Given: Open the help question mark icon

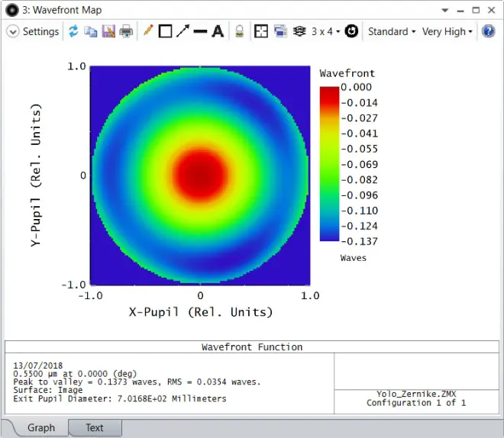Looking at the screenshot, I should [x=489, y=31].
